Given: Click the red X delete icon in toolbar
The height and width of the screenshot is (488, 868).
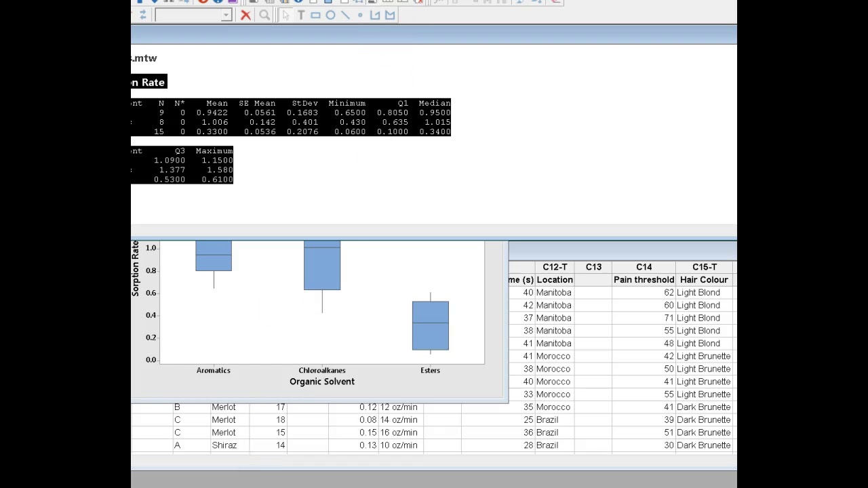Looking at the screenshot, I should [245, 15].
